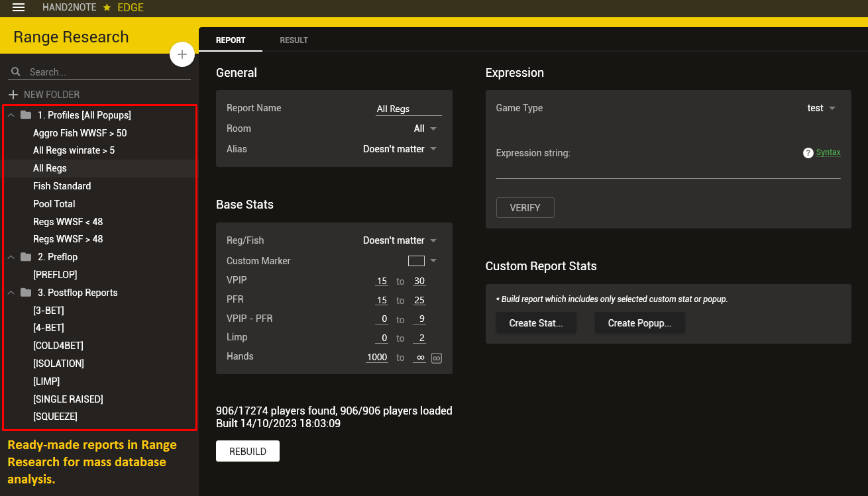Click the Expression string input field
Screen dimensions: 868x496
tap(668, 171)
